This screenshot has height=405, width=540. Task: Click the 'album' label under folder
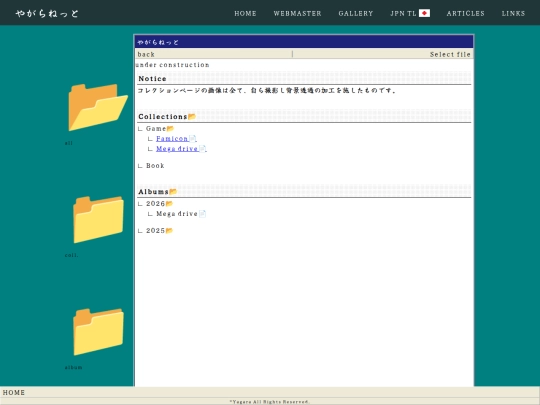click(x=73, y=367)
